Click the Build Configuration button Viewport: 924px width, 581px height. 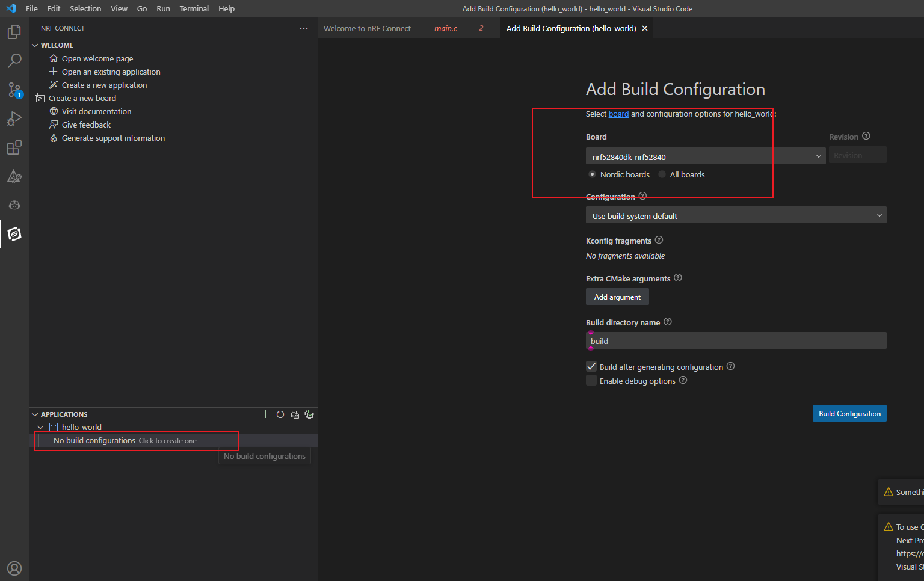[x=849, y=413]
